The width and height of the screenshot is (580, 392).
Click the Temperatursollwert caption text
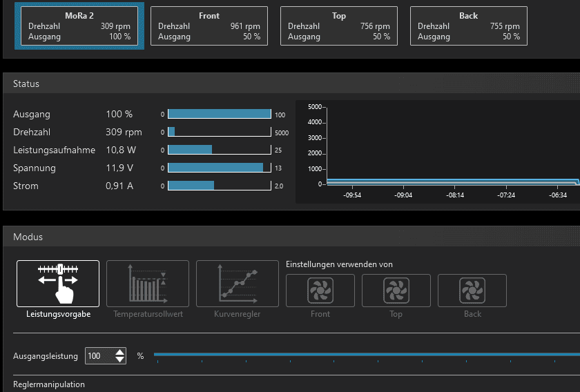[148, 314]
